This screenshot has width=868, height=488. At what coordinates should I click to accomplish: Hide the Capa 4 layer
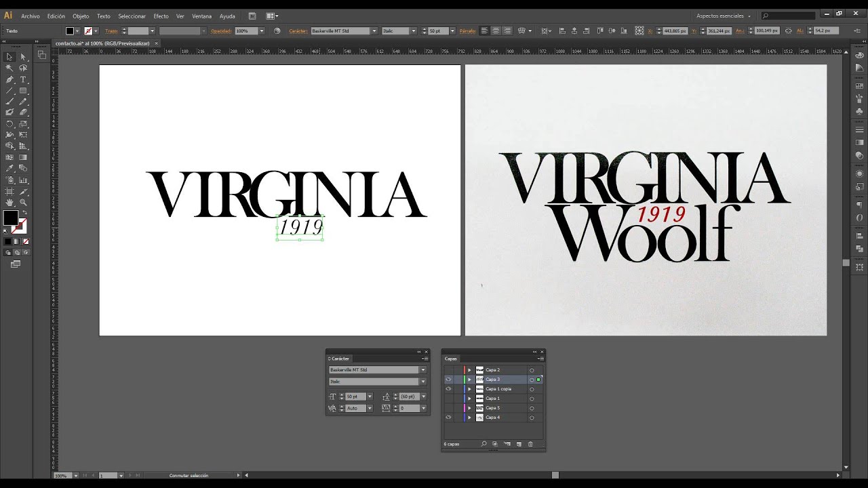(448, 418)
